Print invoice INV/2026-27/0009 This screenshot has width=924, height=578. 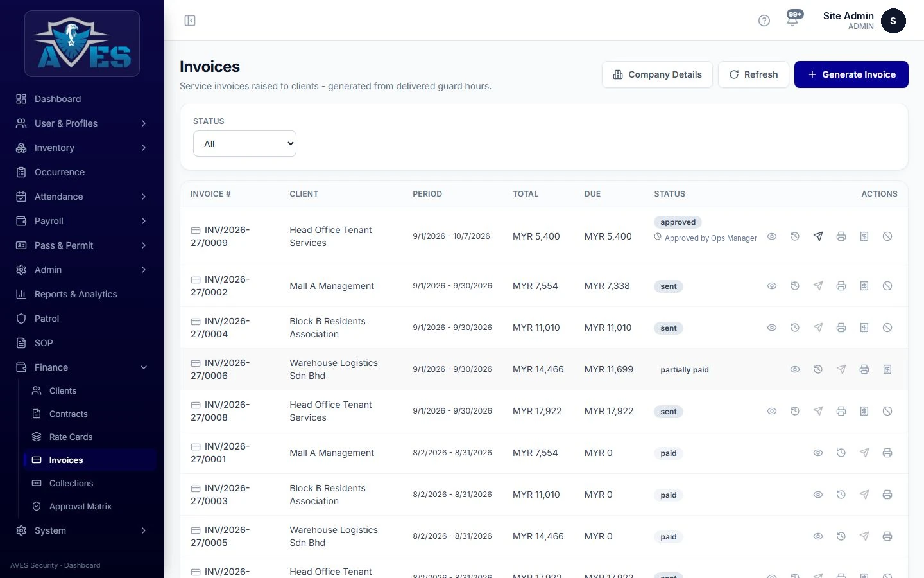point(841,236)
